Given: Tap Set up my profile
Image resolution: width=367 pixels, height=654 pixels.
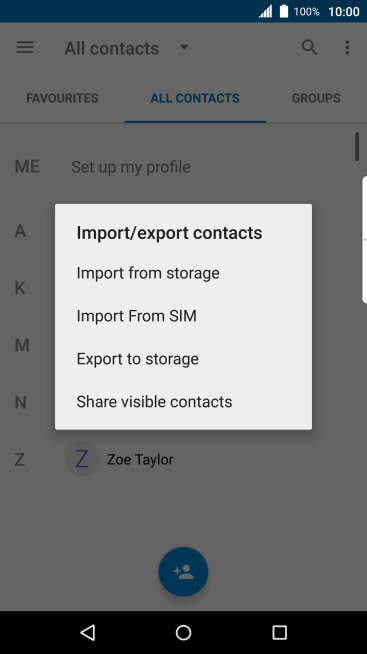Looking at the screenshot, I should click(131, 167).
